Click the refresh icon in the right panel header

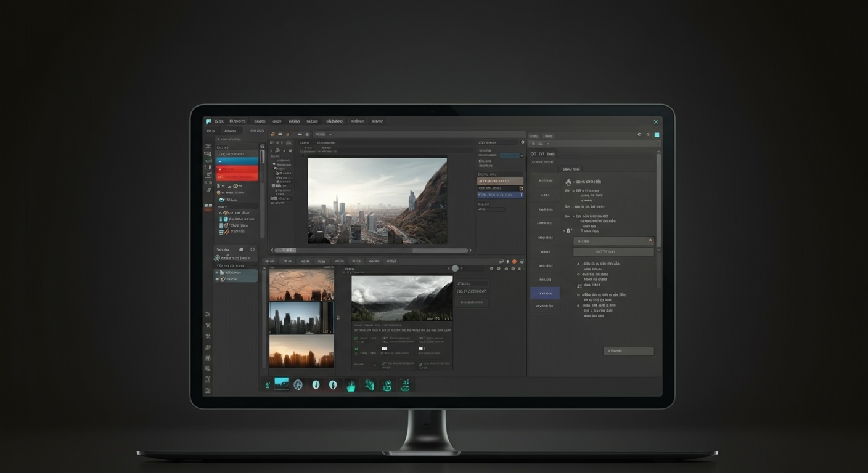click(639, 135)
